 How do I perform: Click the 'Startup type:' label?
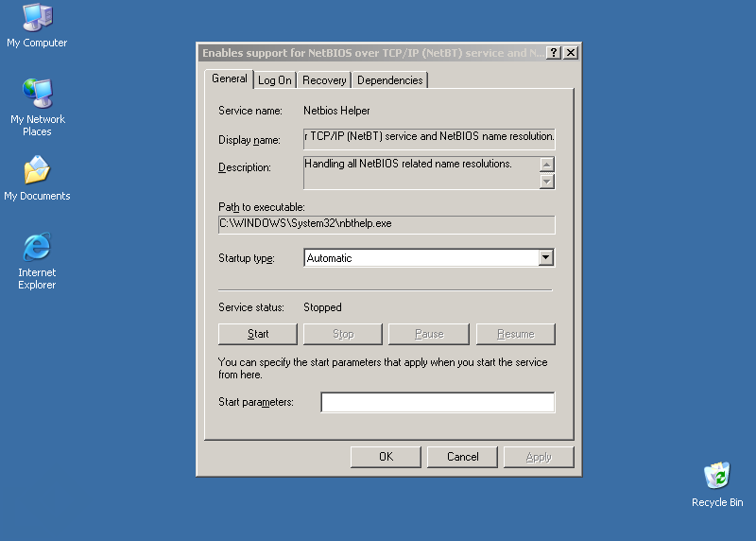[247, 258]
